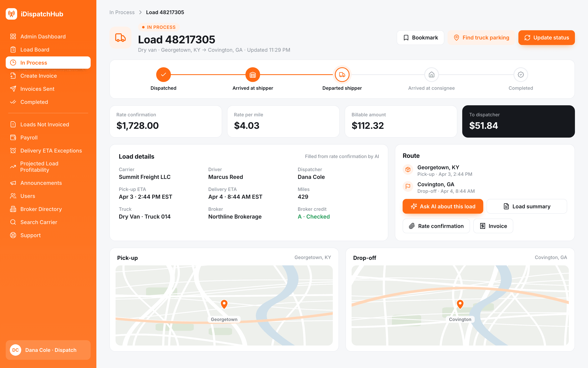The width and height of the screenshot is (588, 368).
Task: Click the Pick-up map thumbnail
Action: pyautogui.click(x=224, y=305)
